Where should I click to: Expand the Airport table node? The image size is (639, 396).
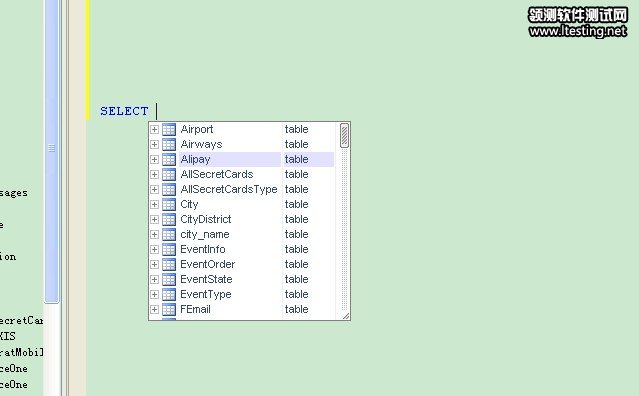coord(154,130)
